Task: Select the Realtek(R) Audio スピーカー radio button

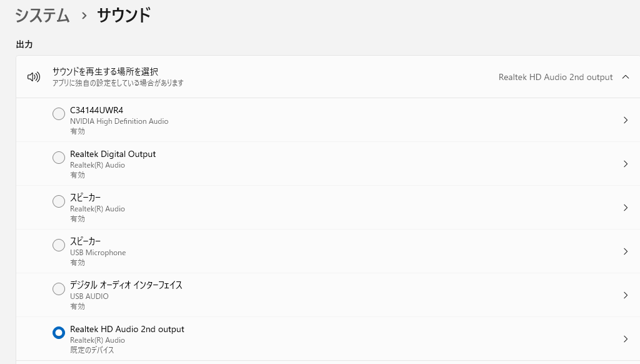Action: pos(59,201)
